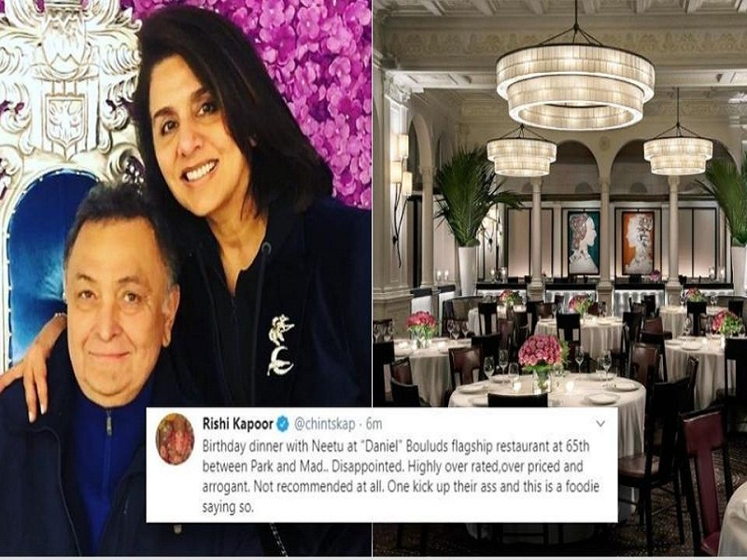This screenshot has height=560, width=747.
Task: Click the silver bird brooch on black jacket
Action: tap(281, 344)
